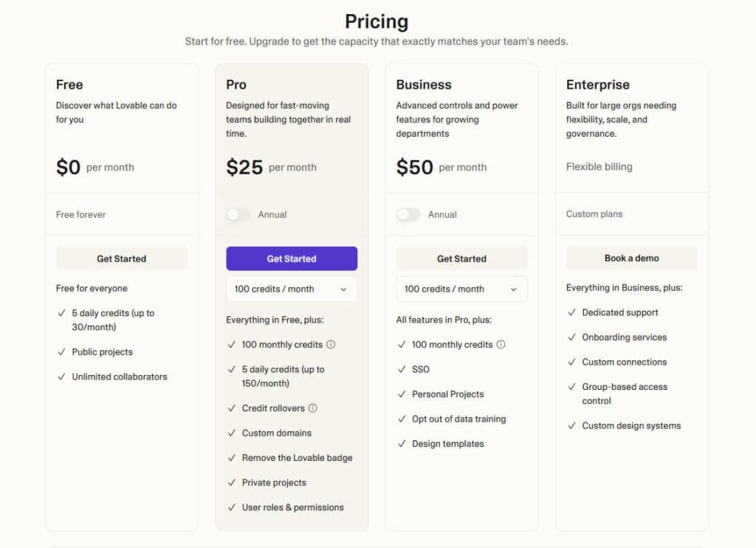Click info icon next to Credit rollovers
Viewport: 756px width, 548px height.
tap(312, 408)
